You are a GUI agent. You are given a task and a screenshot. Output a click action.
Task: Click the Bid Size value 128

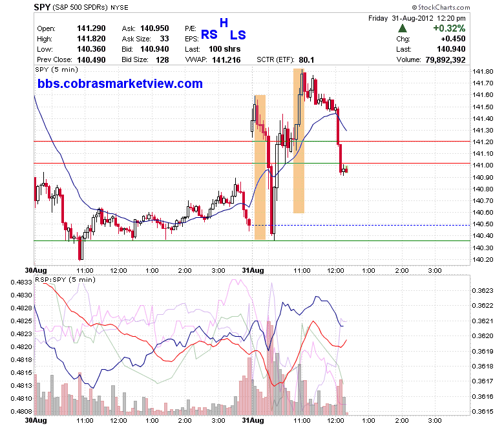point(162,60)
